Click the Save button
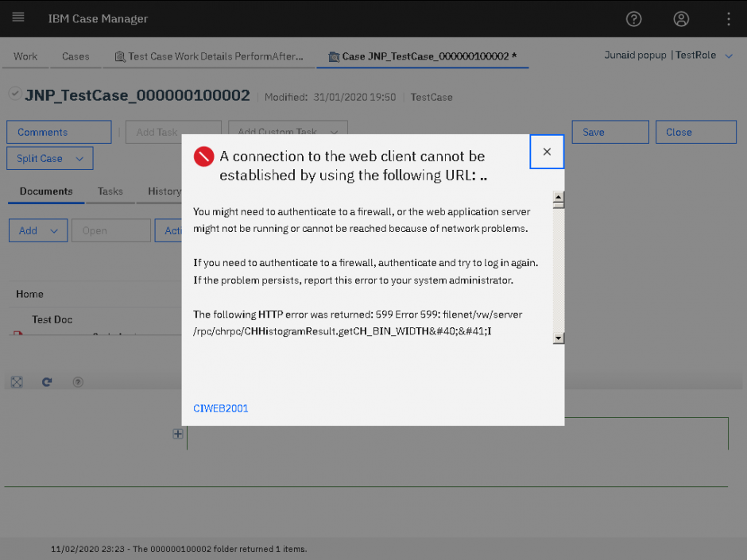747x560 pixels. 610,132
